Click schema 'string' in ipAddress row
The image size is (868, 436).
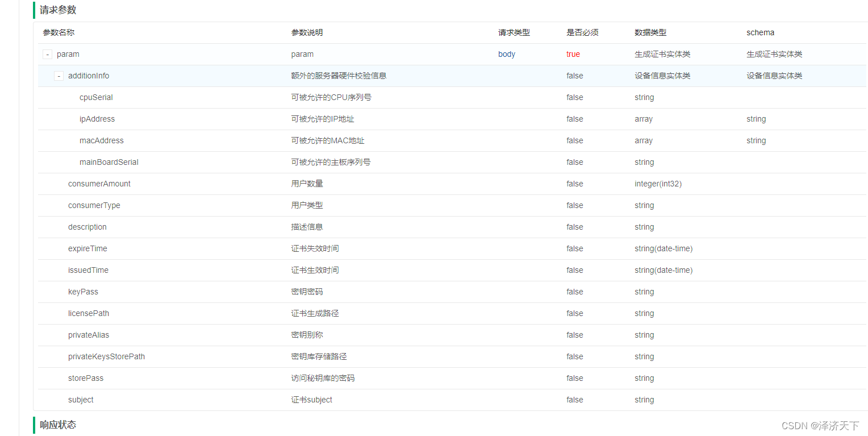tap(756, 119)
